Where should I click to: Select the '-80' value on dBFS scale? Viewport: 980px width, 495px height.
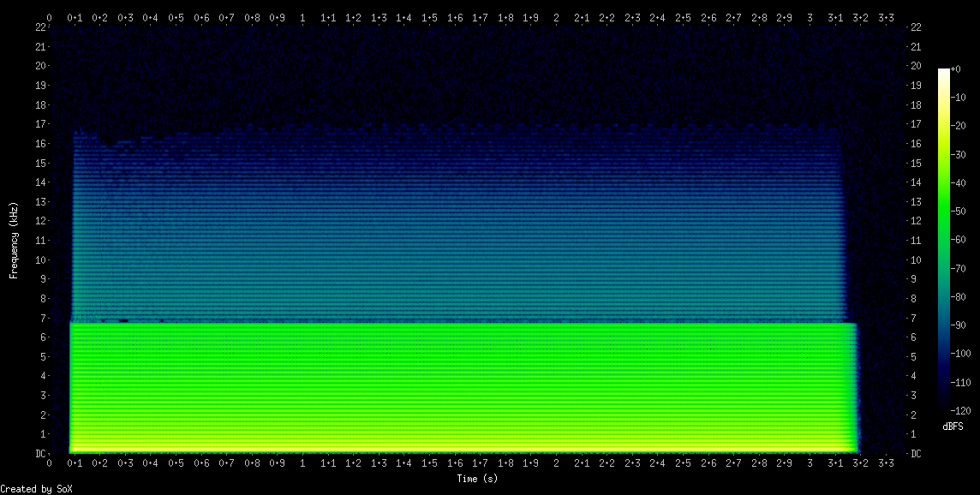click(x=958, y=297)
